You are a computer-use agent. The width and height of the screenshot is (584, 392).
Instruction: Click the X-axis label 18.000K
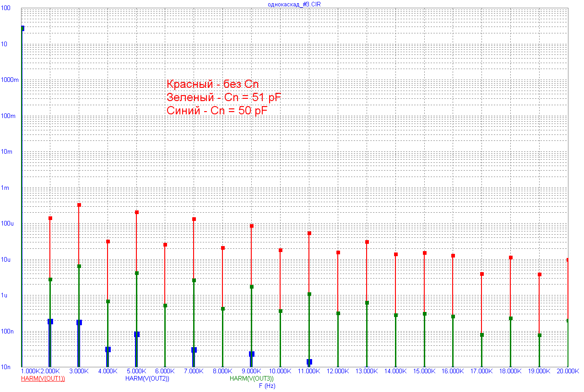511,371
